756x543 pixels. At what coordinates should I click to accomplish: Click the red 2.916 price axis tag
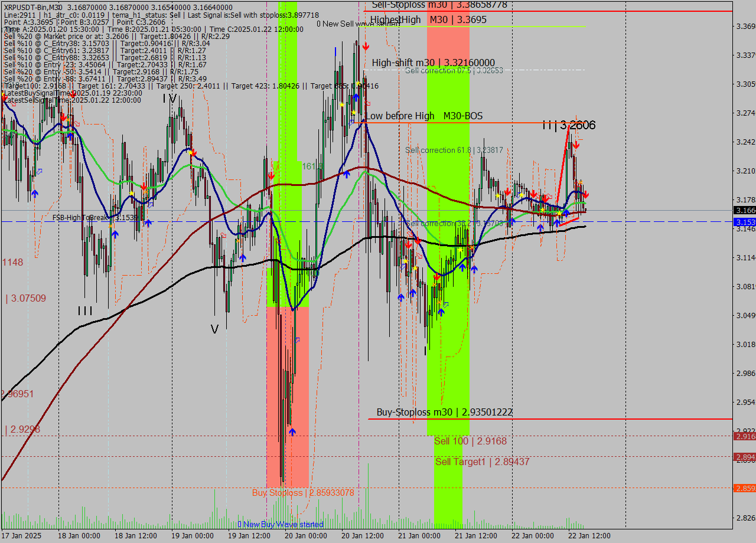745,436
